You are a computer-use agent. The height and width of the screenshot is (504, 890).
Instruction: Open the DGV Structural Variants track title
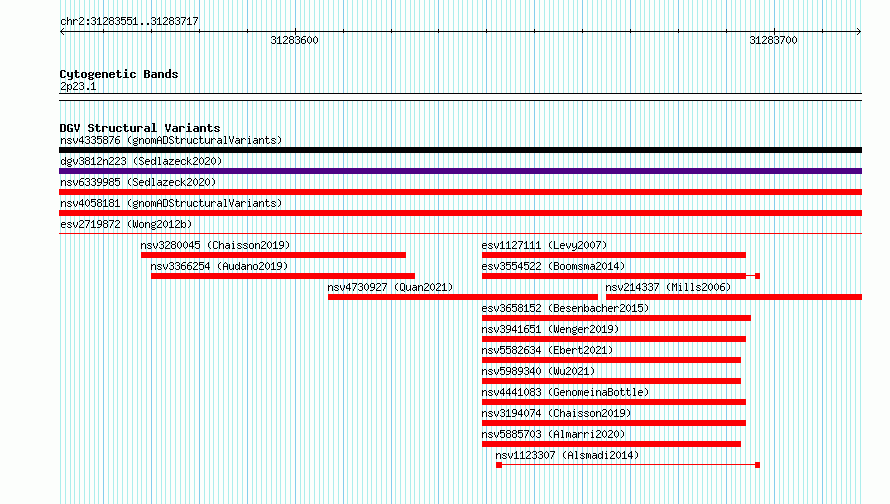[140, 128]
